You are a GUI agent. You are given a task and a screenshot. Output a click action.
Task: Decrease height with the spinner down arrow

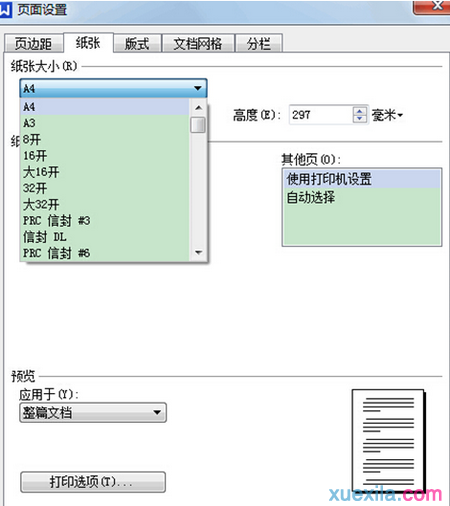pyautogui.click(x=359, y=119)
